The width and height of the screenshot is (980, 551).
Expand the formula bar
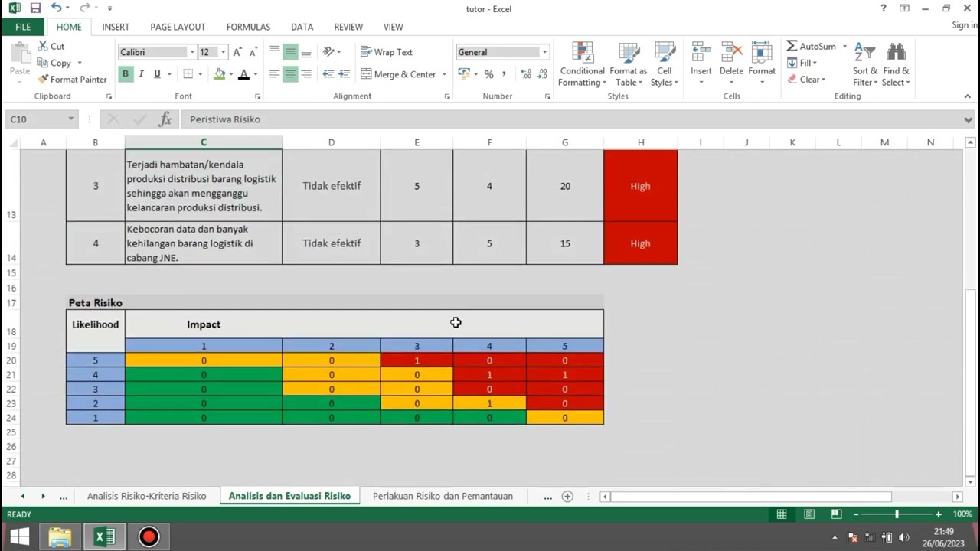[x=968, y=119]
